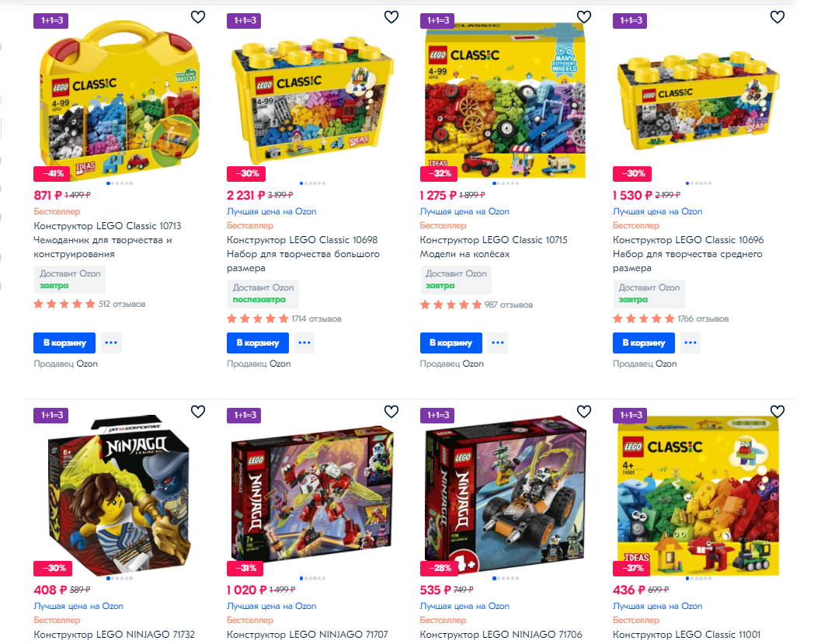This screenshot has width=814, height=644.
Task: Toggle the heart on NINJAGO 71706
Action: point(584,411)
